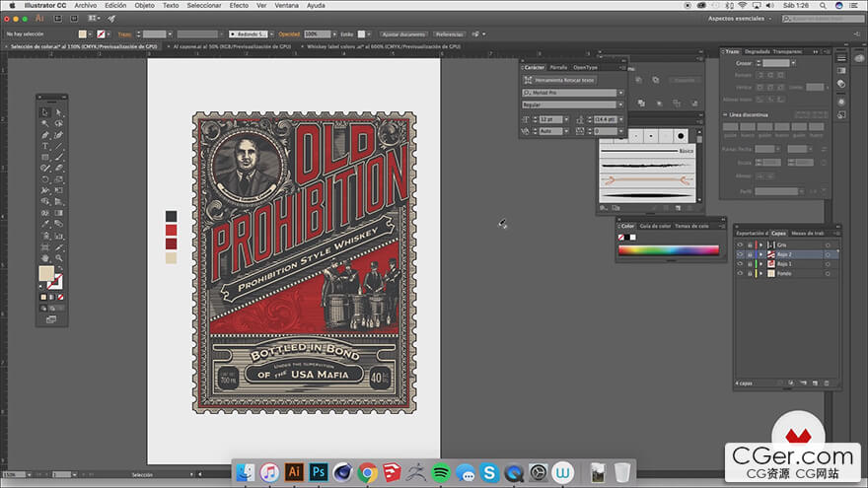Select the Zoom tool in the toolbox

[x=58, y=257]
